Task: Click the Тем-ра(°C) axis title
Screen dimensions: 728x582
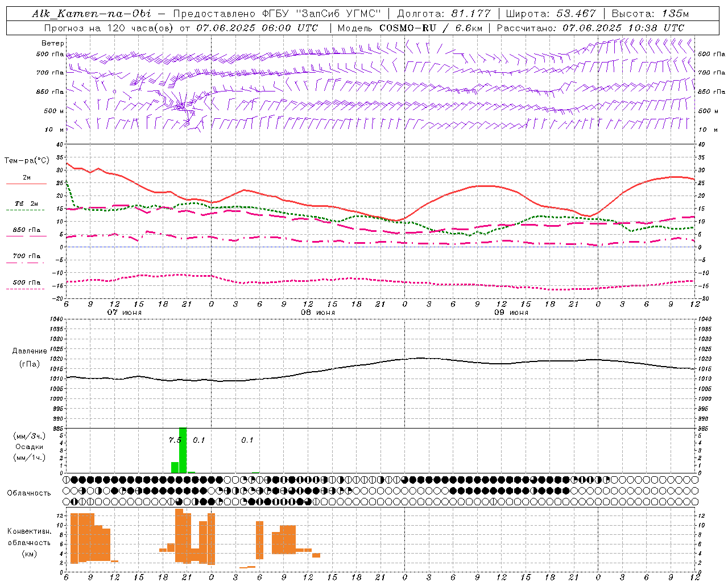Action: pos(27,161)
